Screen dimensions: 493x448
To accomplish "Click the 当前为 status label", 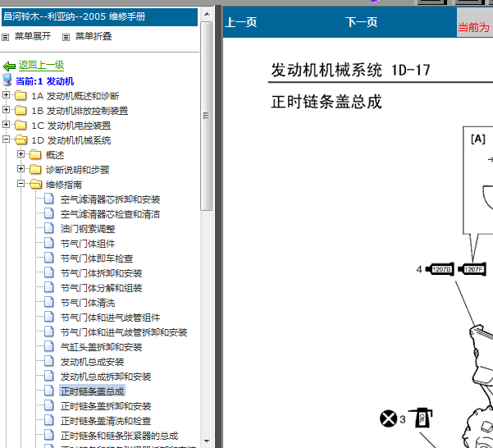I will click(474, 27).
